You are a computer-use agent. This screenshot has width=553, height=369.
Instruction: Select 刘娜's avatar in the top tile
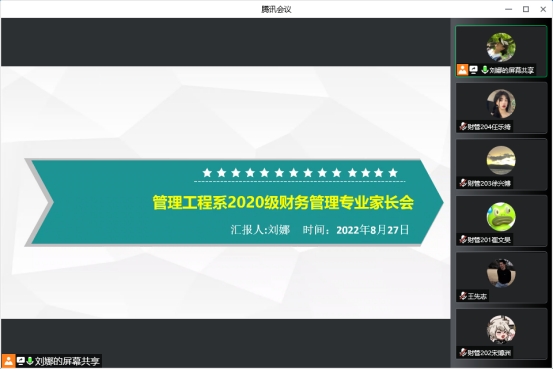pos(501,47)
